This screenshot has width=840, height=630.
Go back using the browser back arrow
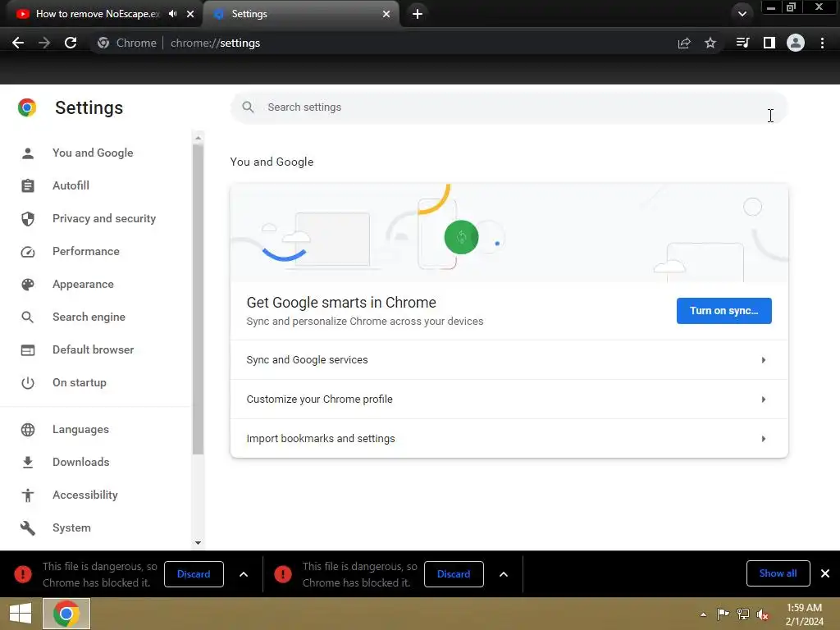(x=18, y=43)
